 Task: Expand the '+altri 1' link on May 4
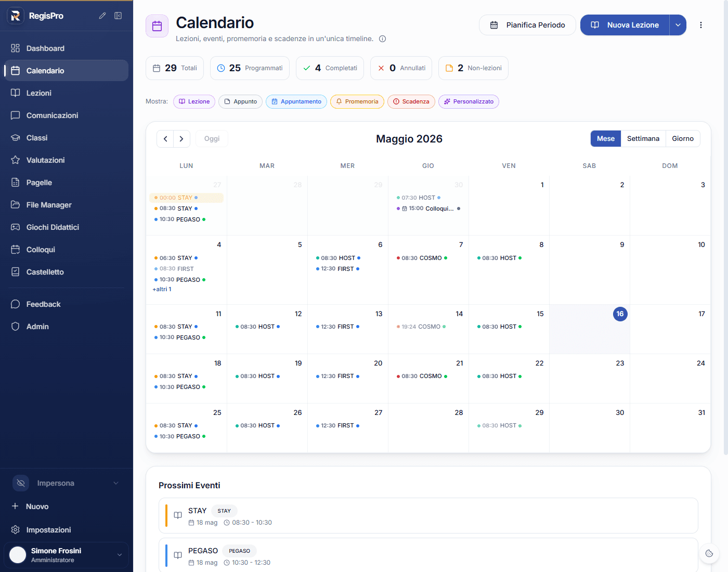pos(162,289)
